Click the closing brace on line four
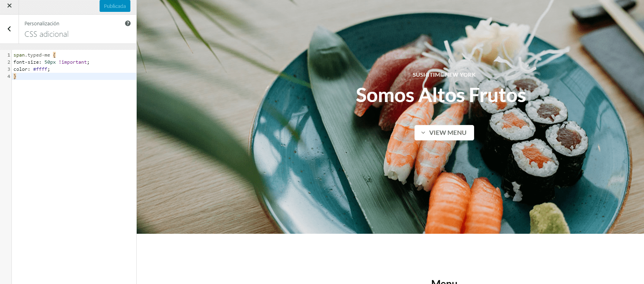This screenshot has height=284, width=644. 15,76
